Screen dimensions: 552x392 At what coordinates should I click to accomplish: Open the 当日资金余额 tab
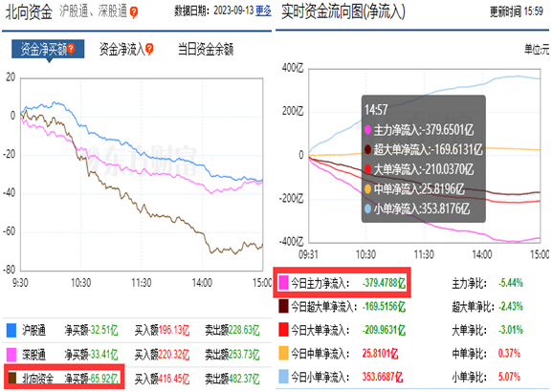pyautogui.click(x=206, y=50)
